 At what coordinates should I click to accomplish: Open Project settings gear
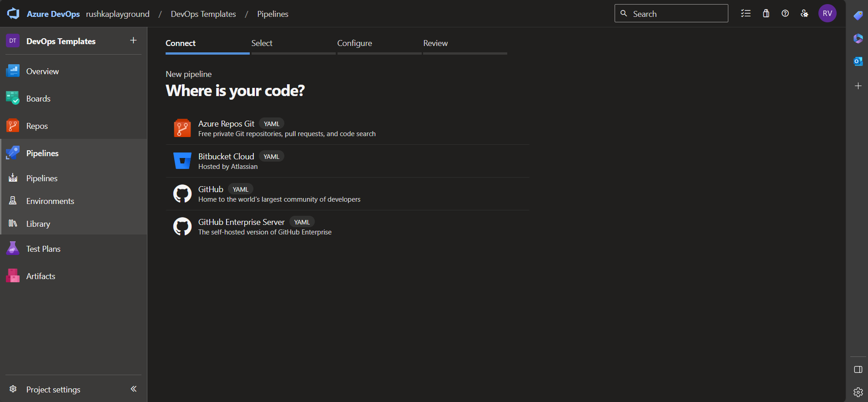(x=13, y=389)
